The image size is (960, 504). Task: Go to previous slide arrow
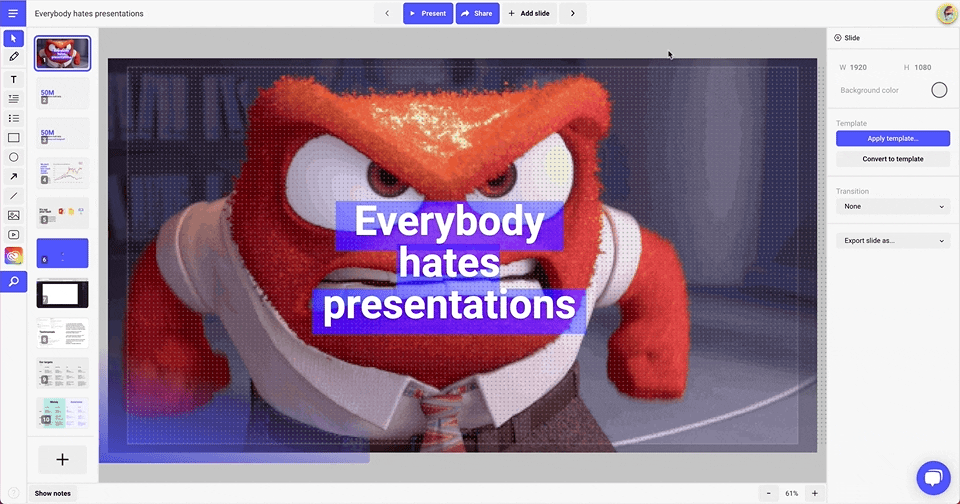[387, 13]
